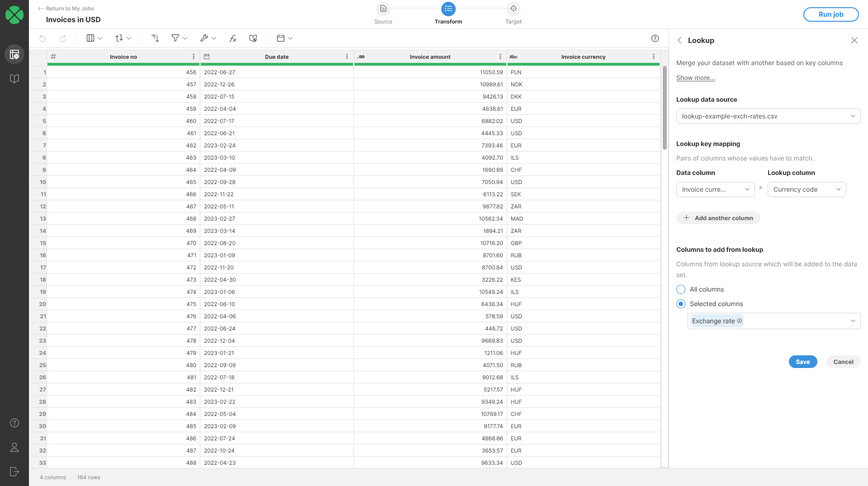Open the library book icon in the sidebar
Screen dimensions: 868x486
(14, 78)
